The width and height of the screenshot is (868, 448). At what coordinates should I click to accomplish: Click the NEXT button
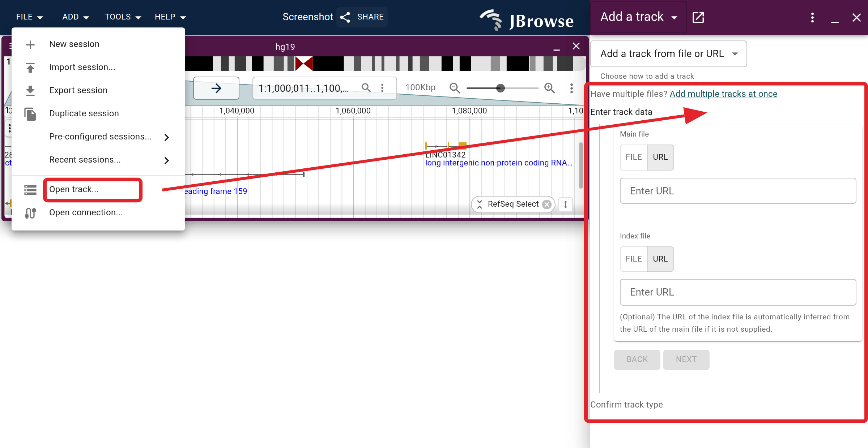(686, 359)
